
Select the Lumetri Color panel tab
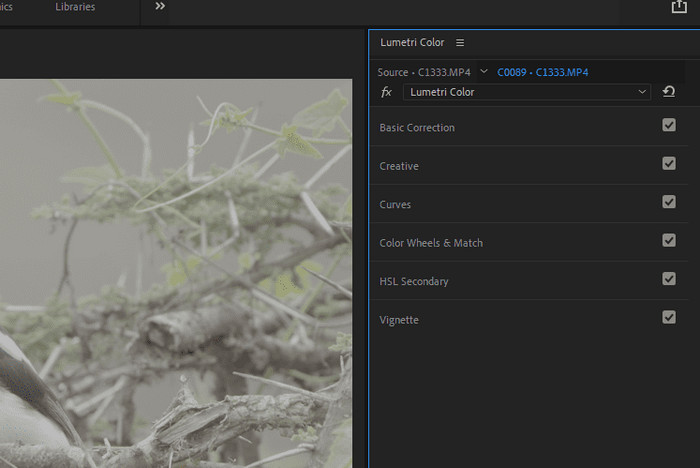point(412,42)
